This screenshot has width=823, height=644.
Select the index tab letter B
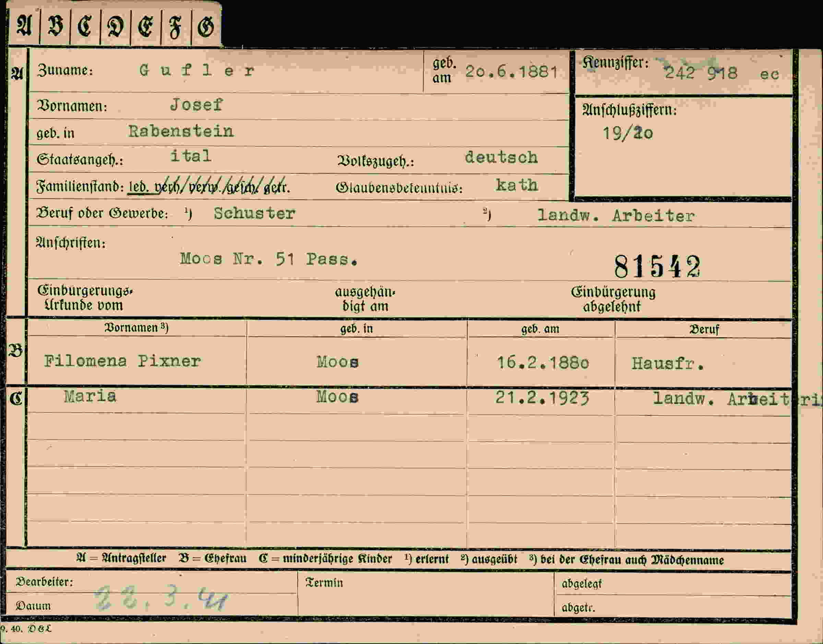56,26
